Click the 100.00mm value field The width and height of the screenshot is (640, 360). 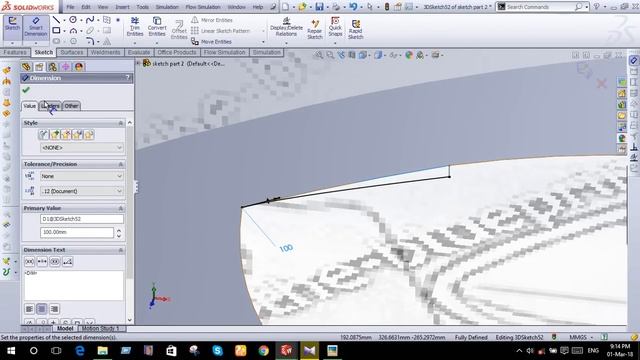tap(77, 232)
